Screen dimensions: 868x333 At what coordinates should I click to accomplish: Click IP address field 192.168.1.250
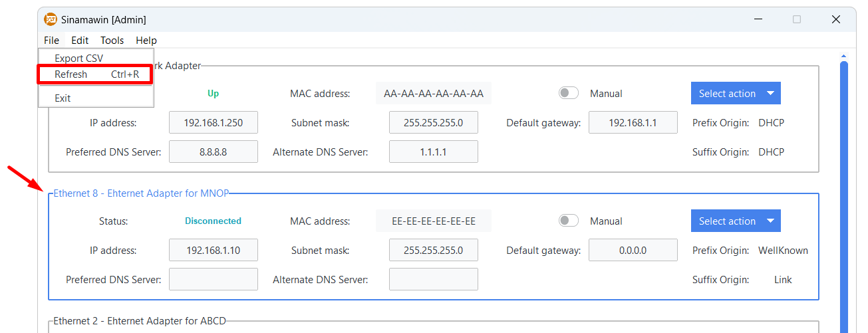point(214,123)
